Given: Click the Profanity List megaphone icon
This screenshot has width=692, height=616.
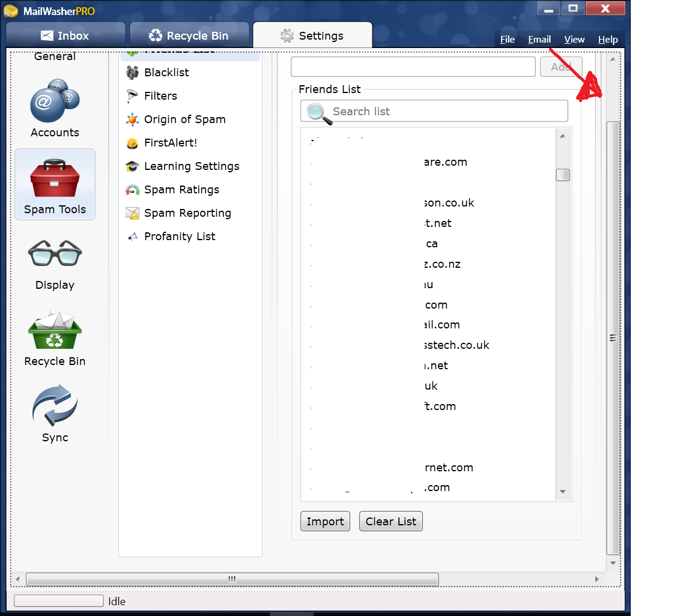Looking at the screenshot, I should [x=132, y=237].
